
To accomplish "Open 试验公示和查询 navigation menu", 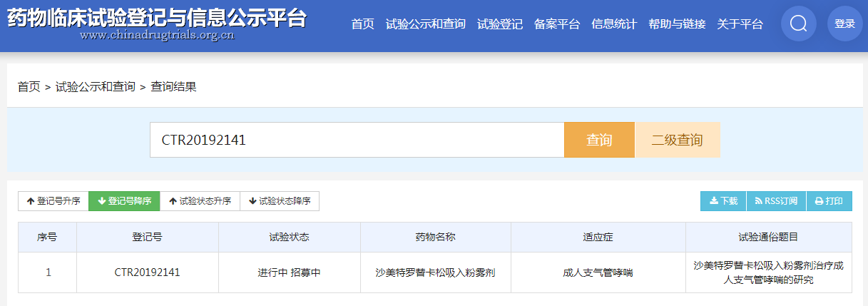I will (x=426, y=24).
